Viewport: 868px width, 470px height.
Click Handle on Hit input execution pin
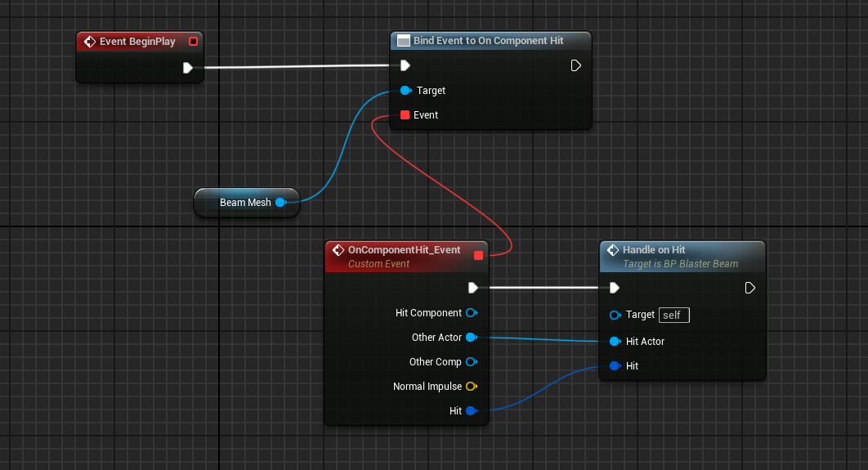pyautogui.click(x=615, y=288)
